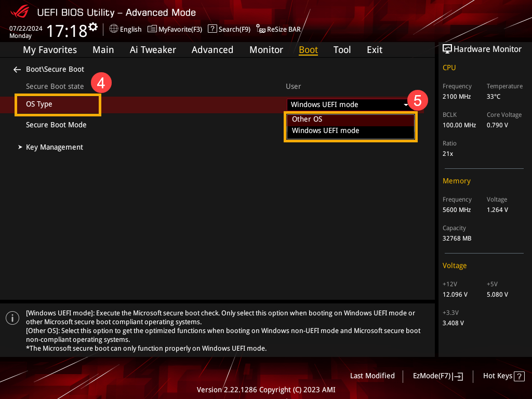
Task: Open the Advanced tab
Action: (x=212, y=50)
